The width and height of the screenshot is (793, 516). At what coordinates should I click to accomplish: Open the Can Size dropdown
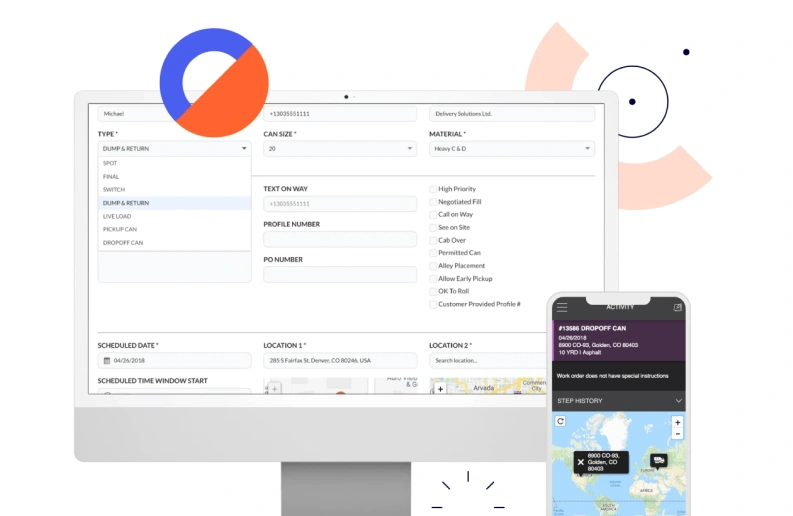[339, 149]
